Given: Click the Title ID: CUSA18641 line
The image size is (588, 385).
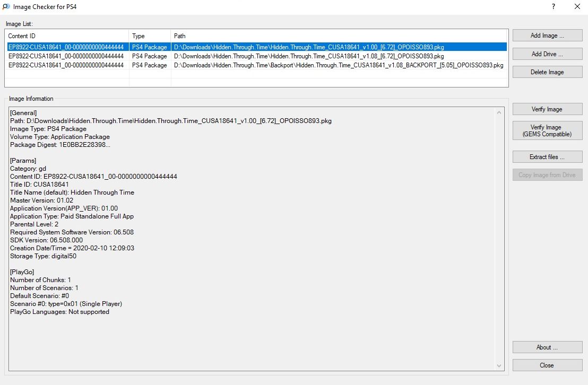Looking at the screenshot, I should [x=39, y=185].
